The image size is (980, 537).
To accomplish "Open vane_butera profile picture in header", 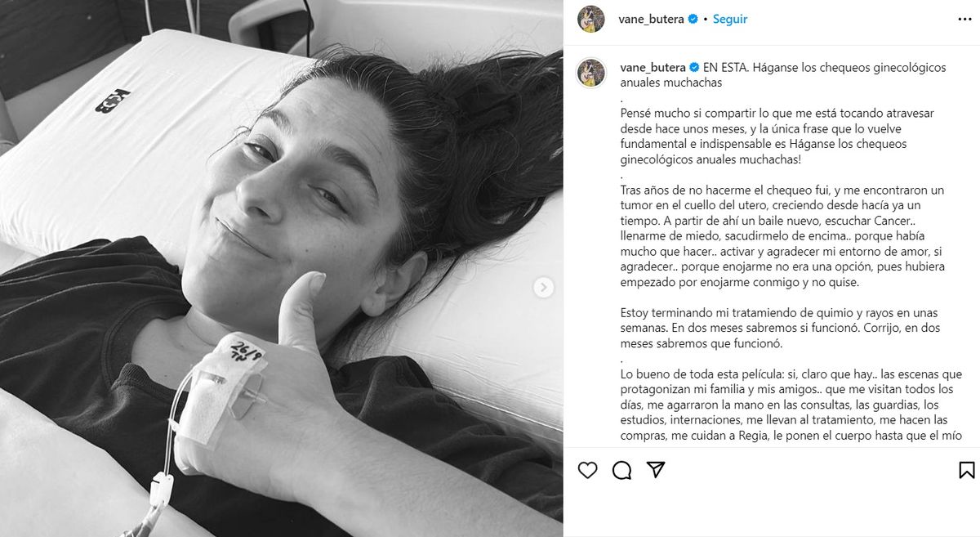I will click(x=591, y=19).
